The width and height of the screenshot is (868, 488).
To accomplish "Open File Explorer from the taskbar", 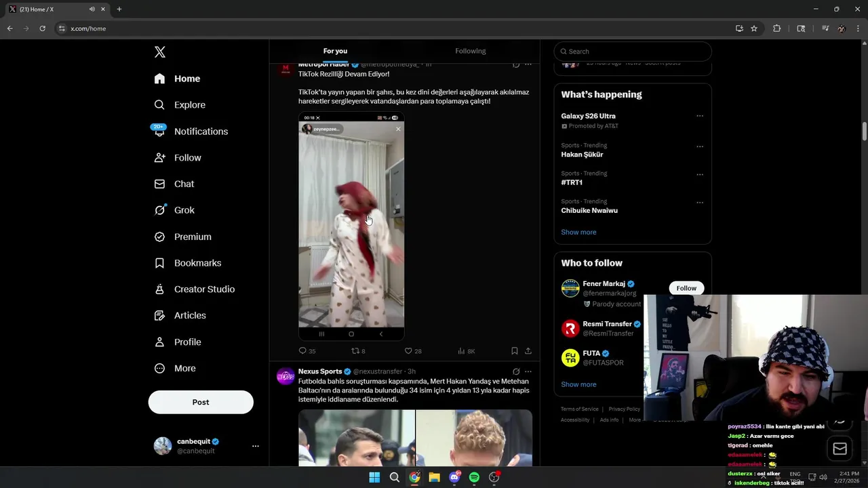I will [x=434, y=478].
